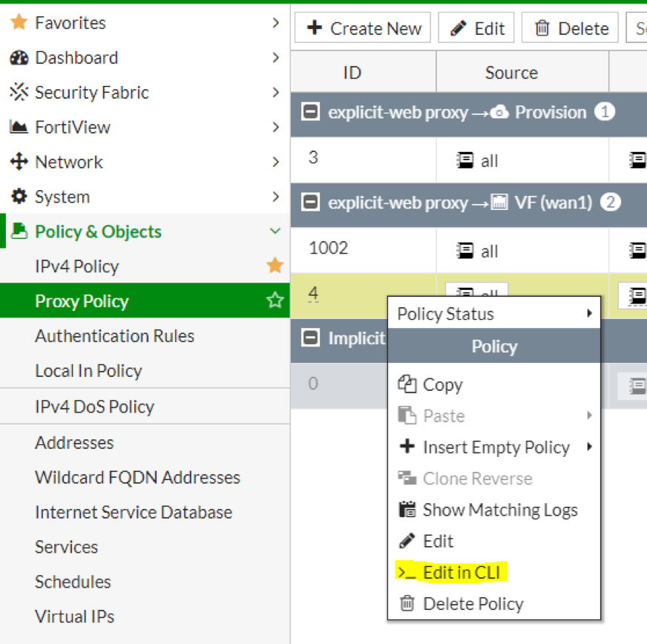Collapse the explicit-web proxy Provision group
The height and width of the screenshot is (644, 647).
[310, 112]
